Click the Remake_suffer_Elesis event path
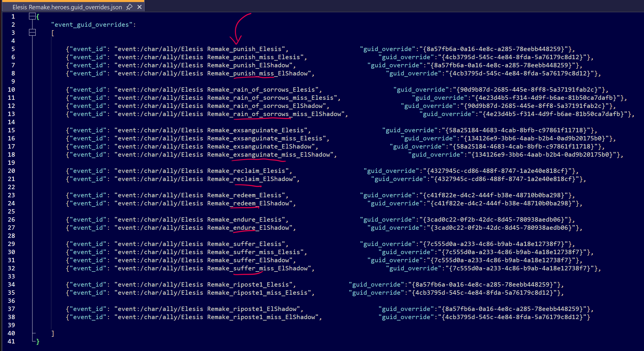The width and height of the screenshot is (644, 351). tap(200, 244)
